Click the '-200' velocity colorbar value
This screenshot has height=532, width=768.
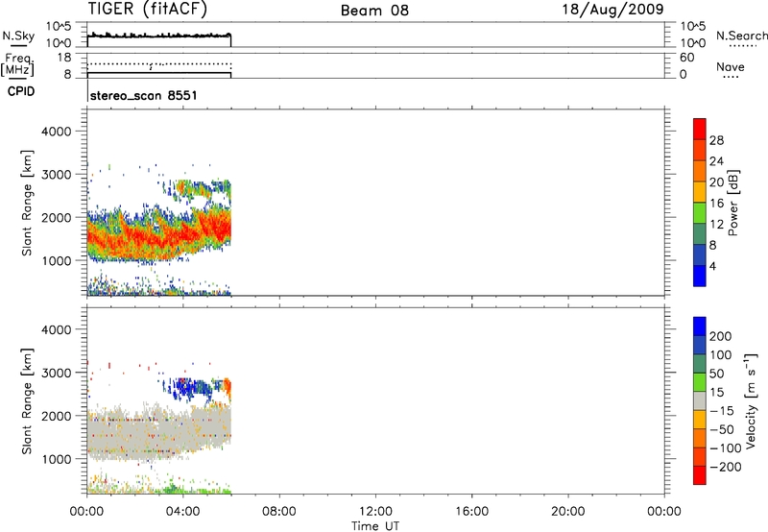(x=726, y=467)
